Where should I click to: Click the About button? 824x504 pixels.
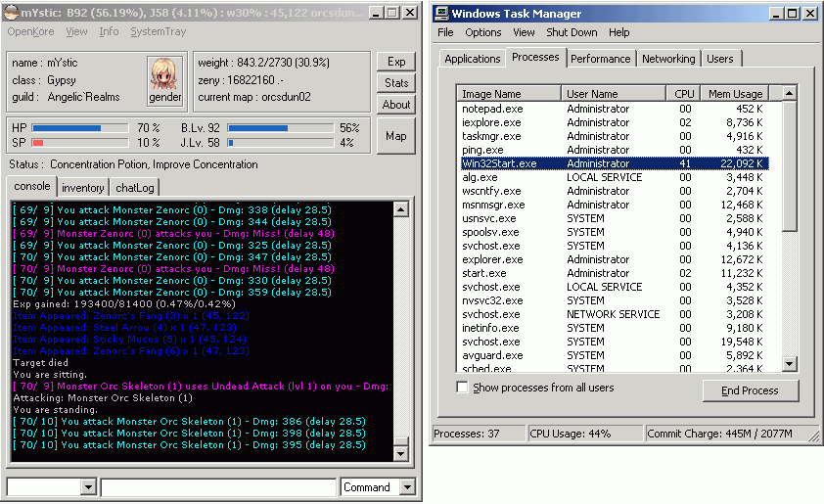click(x=396, y=105)
